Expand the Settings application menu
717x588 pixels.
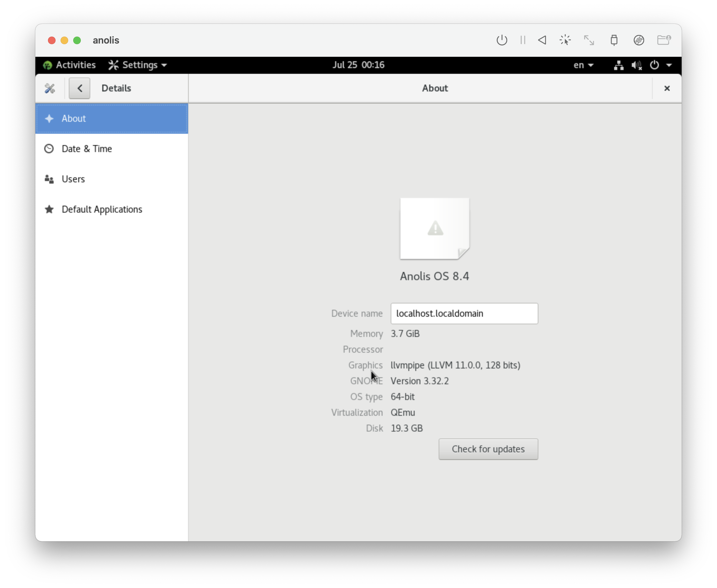click(x=138, y=65)
